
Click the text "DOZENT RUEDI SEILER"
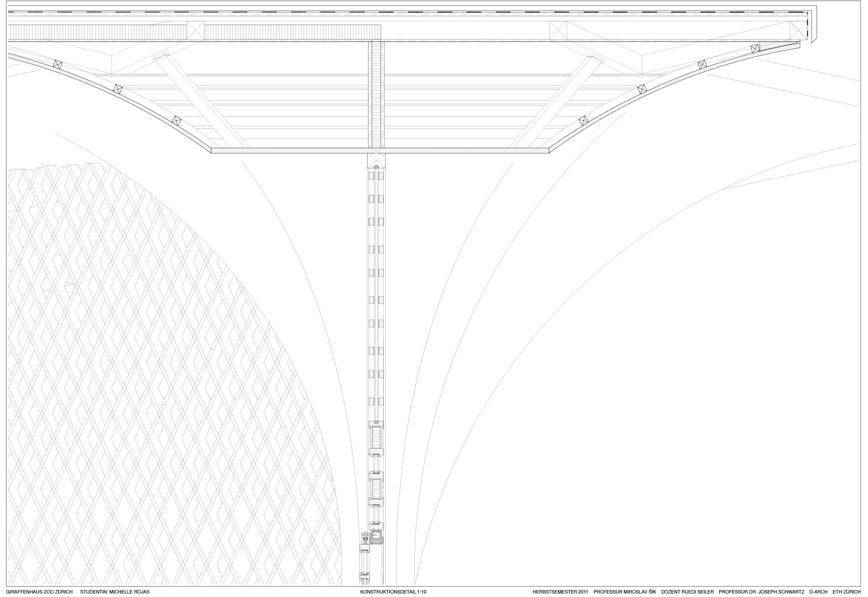coord(687,592)
